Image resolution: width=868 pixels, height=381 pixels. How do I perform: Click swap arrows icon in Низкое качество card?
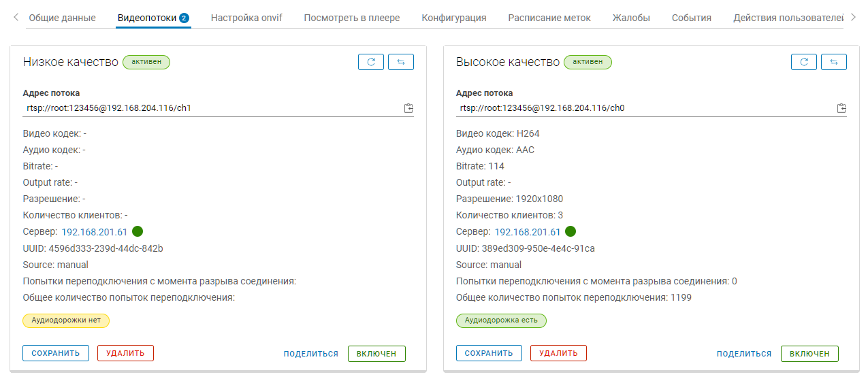click(401, 62)
